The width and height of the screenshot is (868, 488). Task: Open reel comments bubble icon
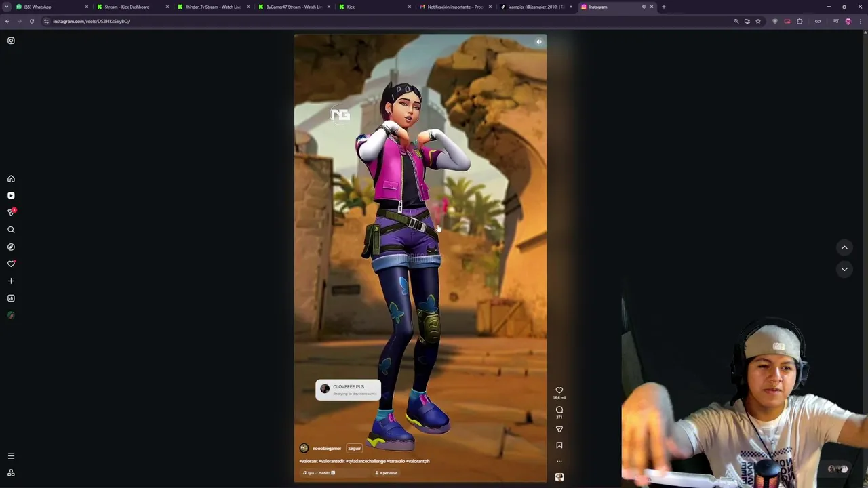pos(559,410)
